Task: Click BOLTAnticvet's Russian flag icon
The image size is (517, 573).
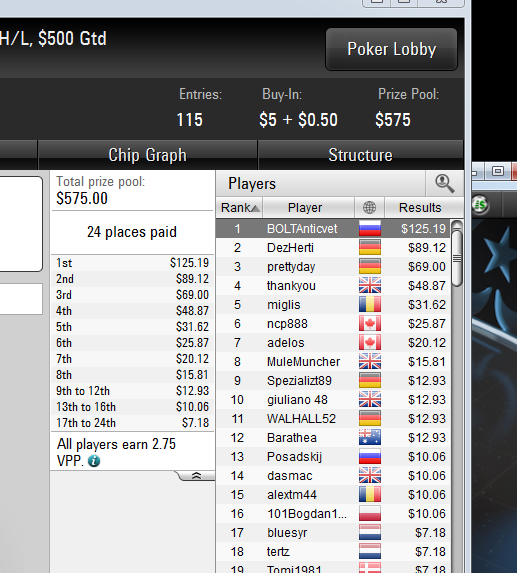Action: click(370, 229)
